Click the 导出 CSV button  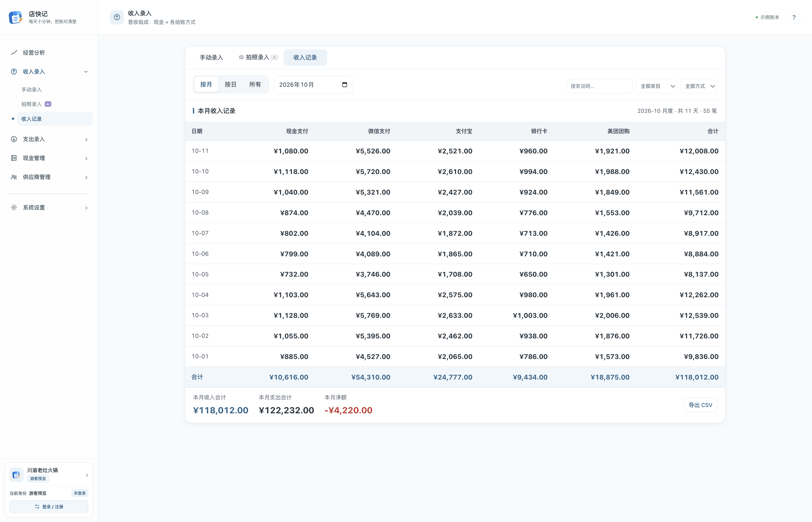[700, 405]
